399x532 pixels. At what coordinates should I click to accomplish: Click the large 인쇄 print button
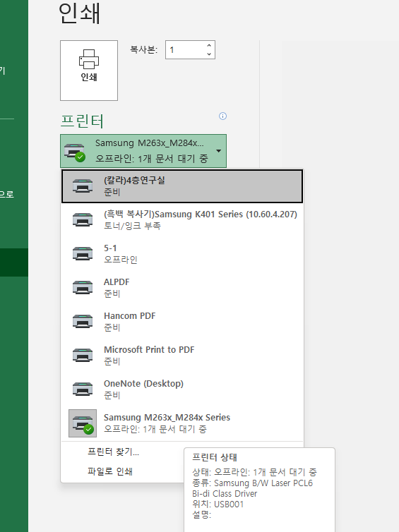tap(89, 71)
